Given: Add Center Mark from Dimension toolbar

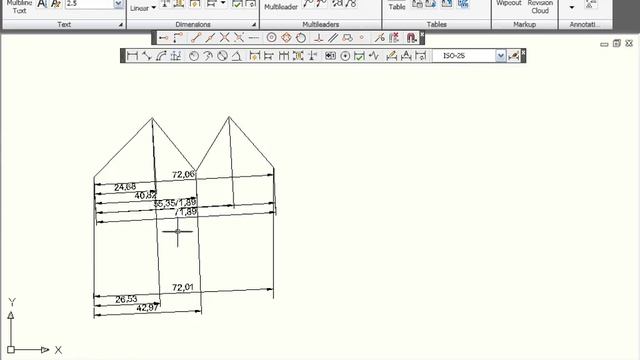Looking at the screenshot, I should (345, 56).
